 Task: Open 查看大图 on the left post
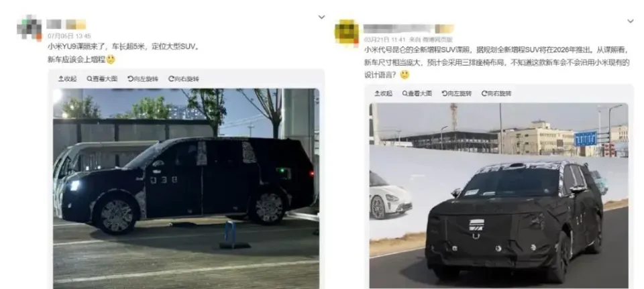(102, 79)
